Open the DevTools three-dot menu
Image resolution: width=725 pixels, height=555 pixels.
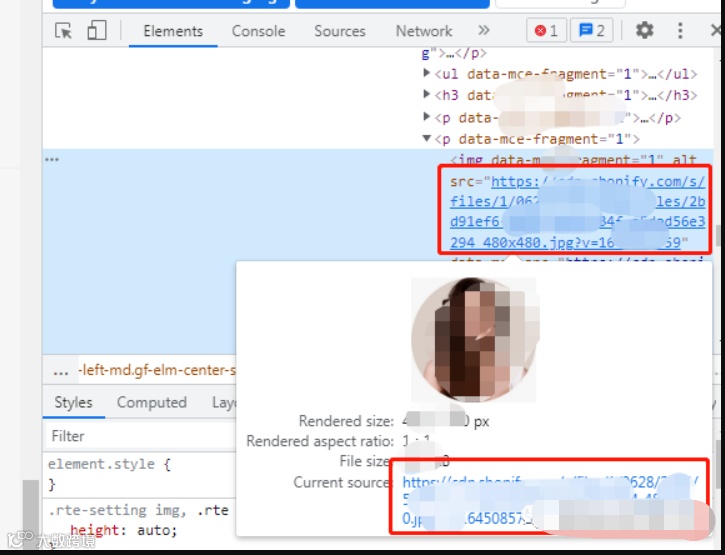(680, 31)
